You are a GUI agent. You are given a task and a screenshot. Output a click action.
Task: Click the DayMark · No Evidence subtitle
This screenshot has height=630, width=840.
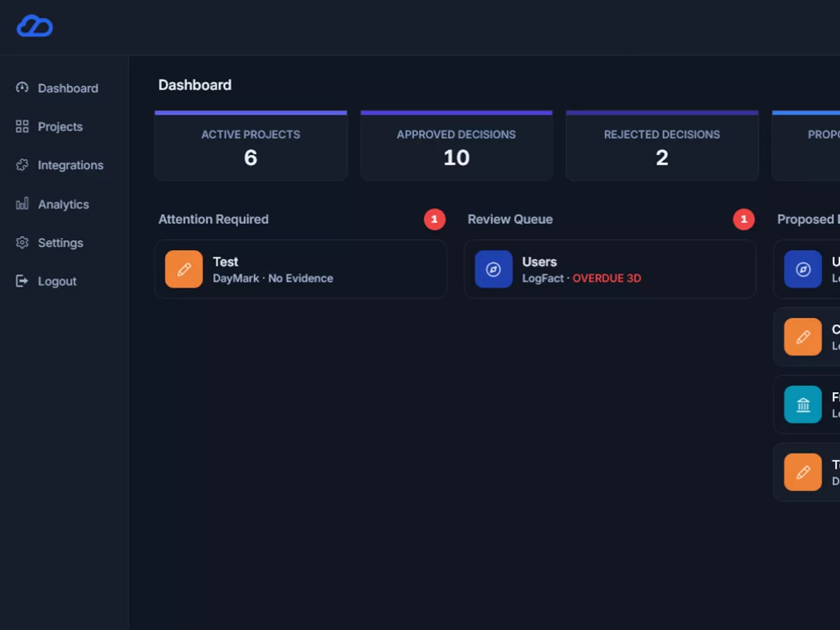[273, 279]
